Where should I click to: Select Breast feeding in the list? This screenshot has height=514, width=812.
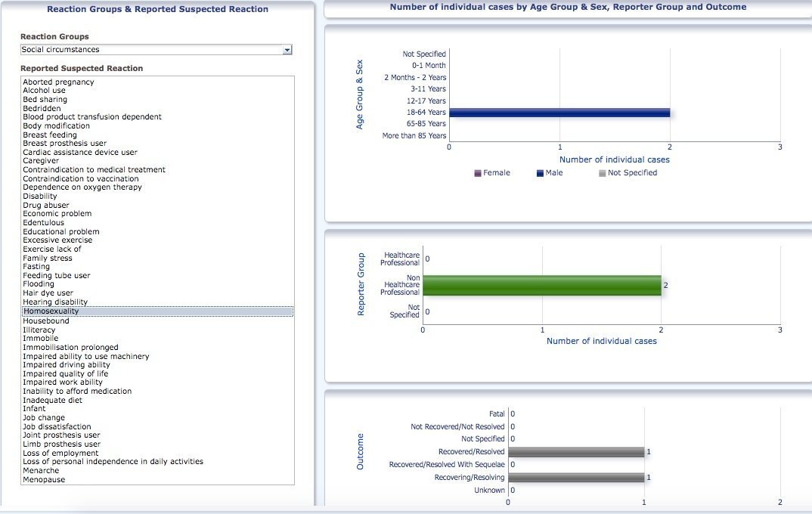coord(50,135)
